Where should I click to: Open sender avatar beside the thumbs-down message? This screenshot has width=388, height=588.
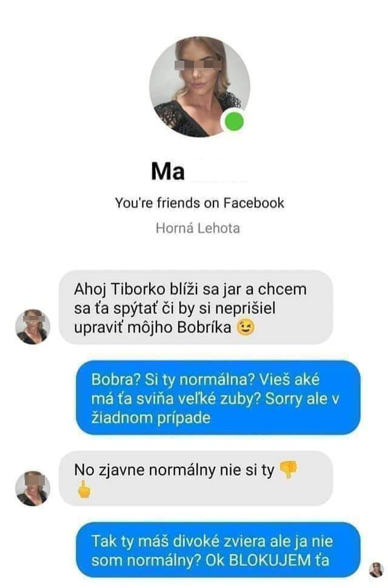pyautogui.click(x=33, y=488)
